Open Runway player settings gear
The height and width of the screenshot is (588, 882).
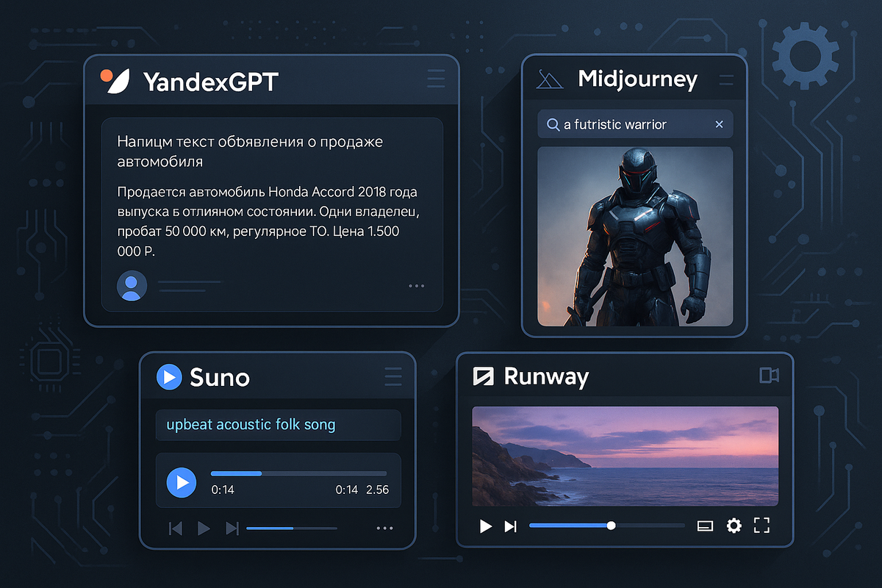click(x=734, y=526)
